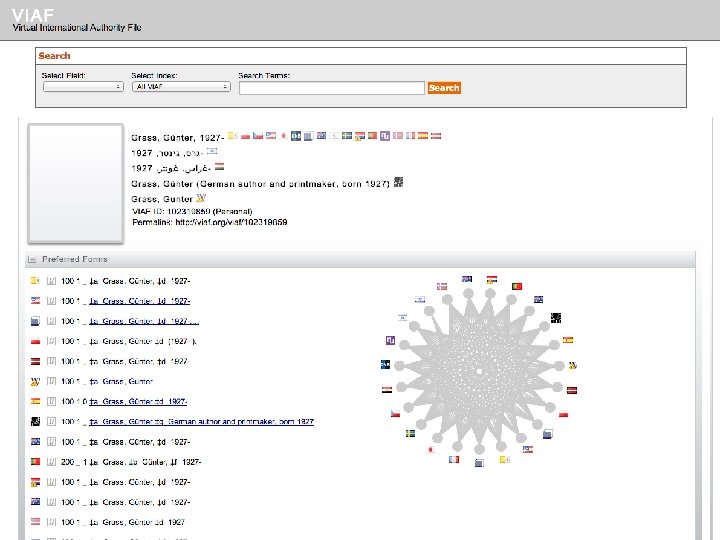Click DNB blue icon on radial diagram

[386, 365]
